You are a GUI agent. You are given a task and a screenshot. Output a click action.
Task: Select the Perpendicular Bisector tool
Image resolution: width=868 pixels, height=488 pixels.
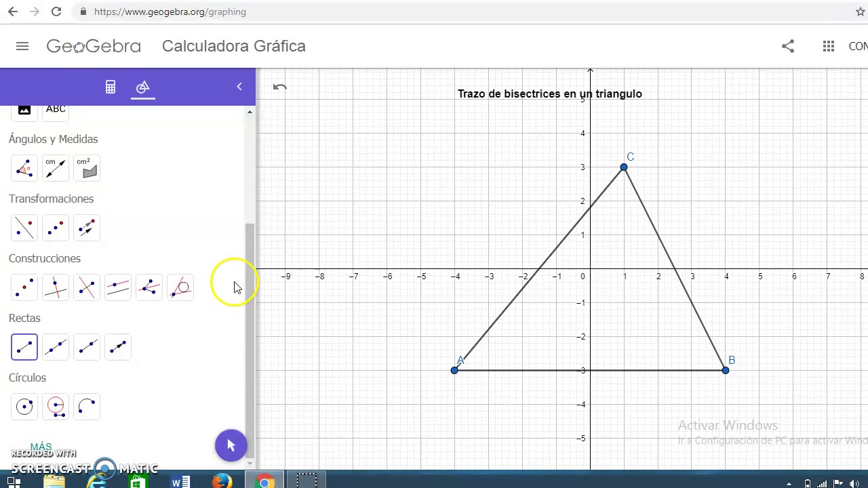point(87,287)
